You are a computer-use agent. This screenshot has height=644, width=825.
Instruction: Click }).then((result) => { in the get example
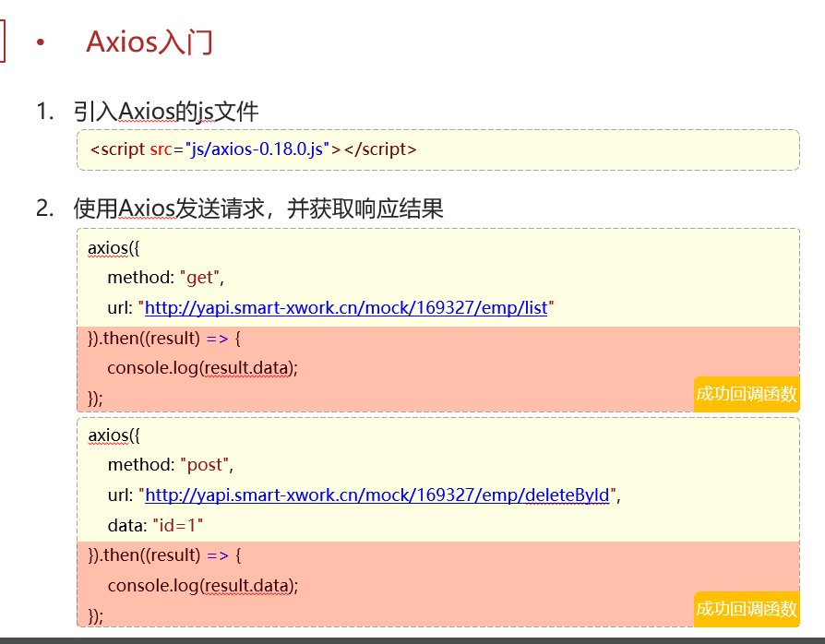click(164, 338)
